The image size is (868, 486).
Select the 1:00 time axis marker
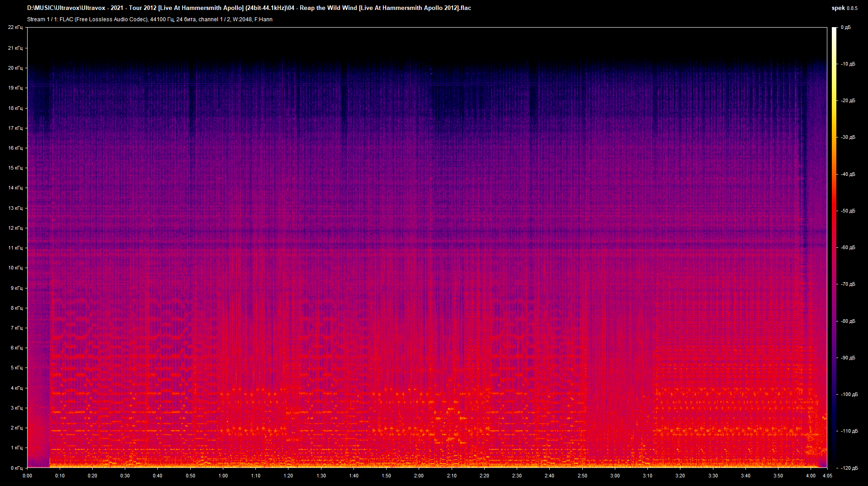point(223,476)
